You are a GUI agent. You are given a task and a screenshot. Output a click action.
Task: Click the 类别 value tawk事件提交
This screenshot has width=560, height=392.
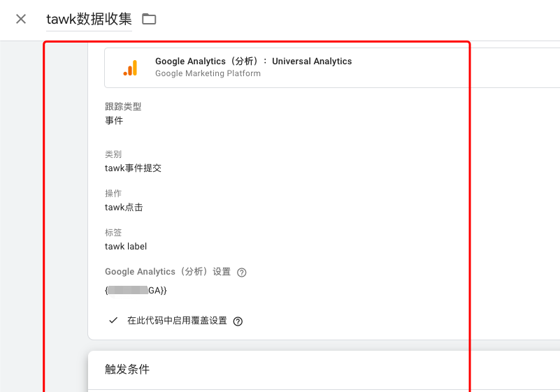[133, 168]
